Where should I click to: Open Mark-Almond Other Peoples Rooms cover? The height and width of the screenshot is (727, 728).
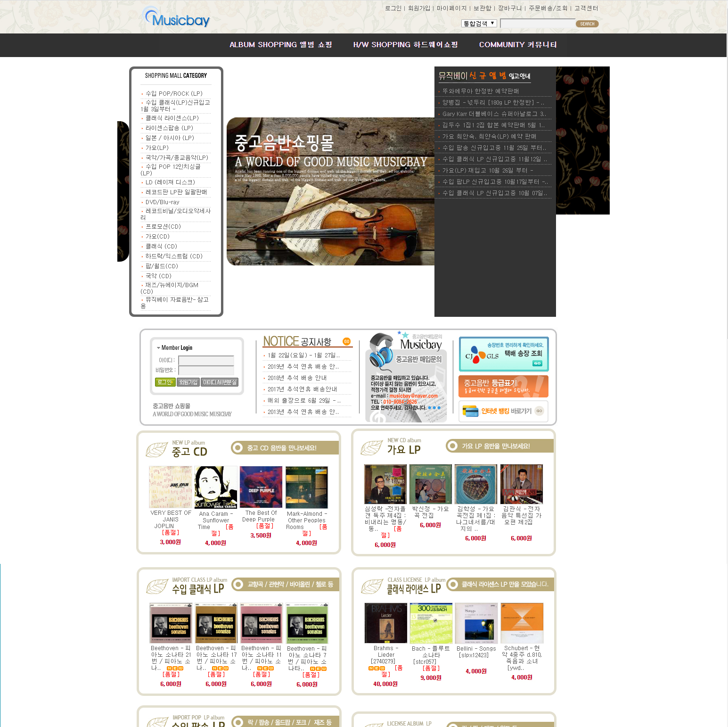pos(306,487)
